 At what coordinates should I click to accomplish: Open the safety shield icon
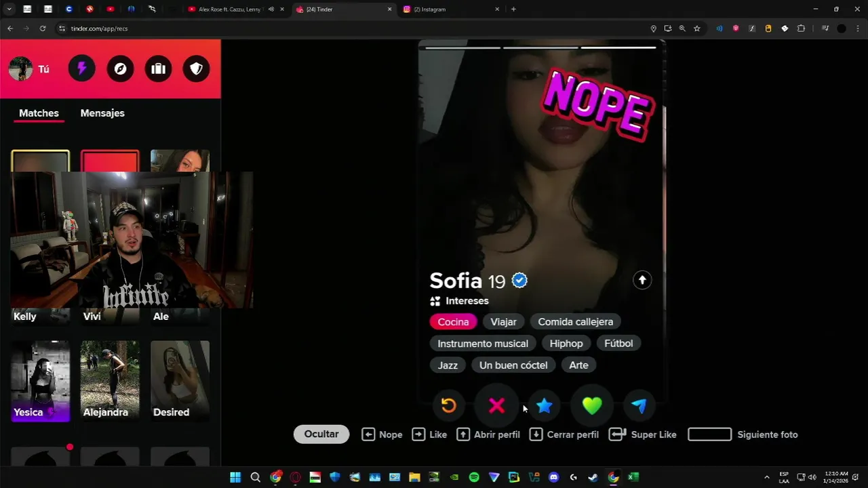(196, 68)
